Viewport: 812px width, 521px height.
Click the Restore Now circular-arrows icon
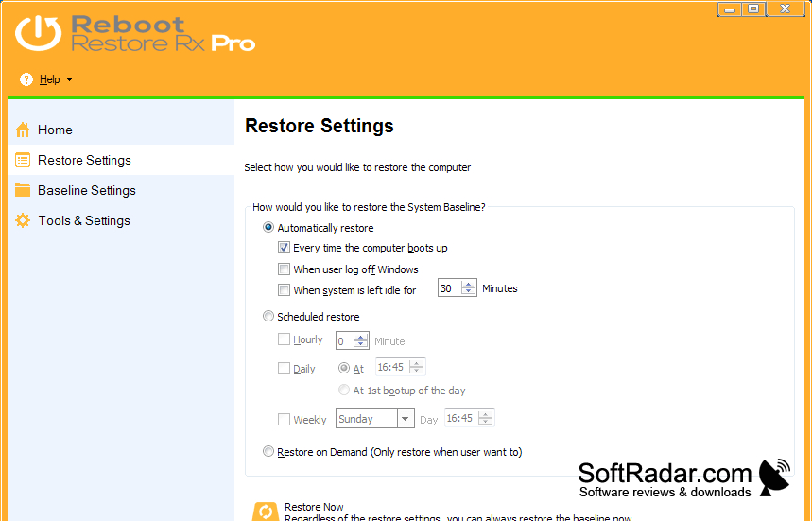point(265,512)
